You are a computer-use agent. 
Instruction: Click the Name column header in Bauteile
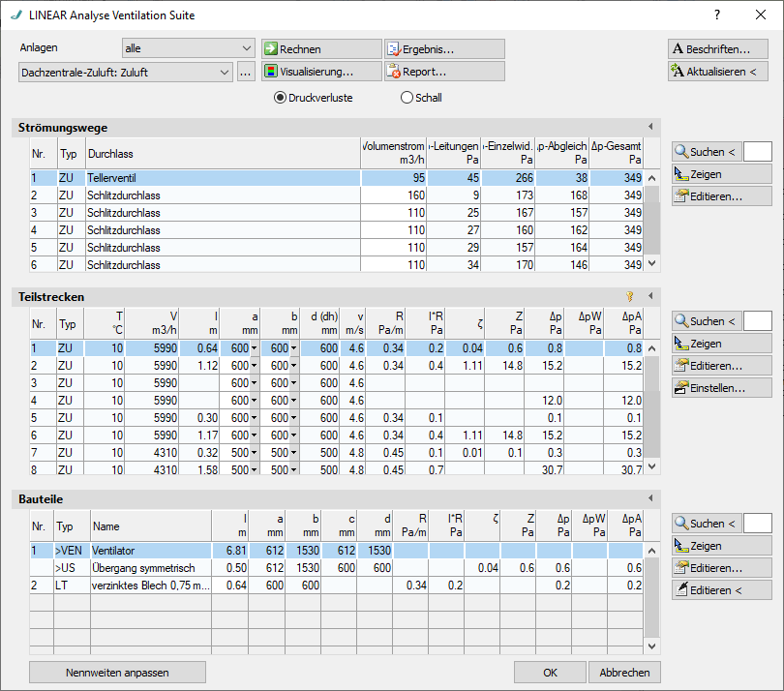(151, 526)
